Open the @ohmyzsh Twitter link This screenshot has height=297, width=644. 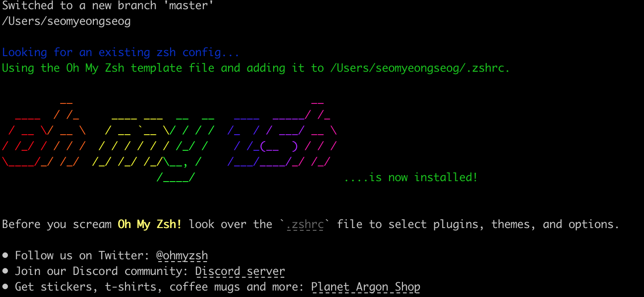coord(182,256)
